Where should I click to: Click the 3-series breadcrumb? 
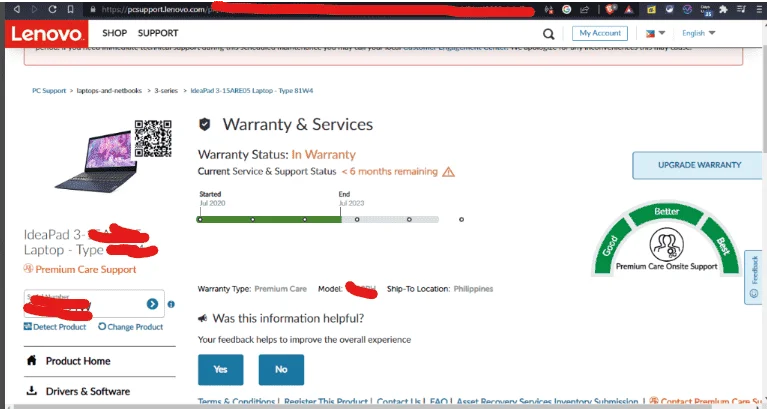tap(166, 91)
